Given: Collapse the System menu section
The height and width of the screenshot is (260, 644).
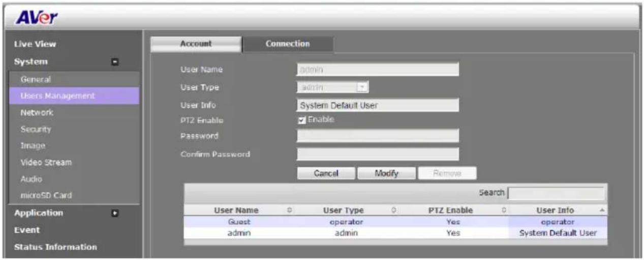Looking at the screenshot, I should tap(115, 62).
